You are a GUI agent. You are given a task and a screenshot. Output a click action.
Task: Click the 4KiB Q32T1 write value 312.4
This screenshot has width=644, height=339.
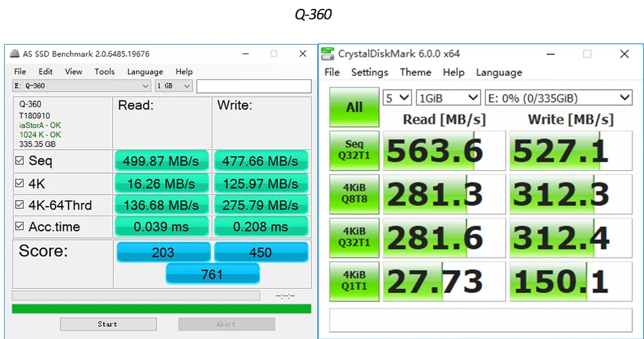pos(571,238)
